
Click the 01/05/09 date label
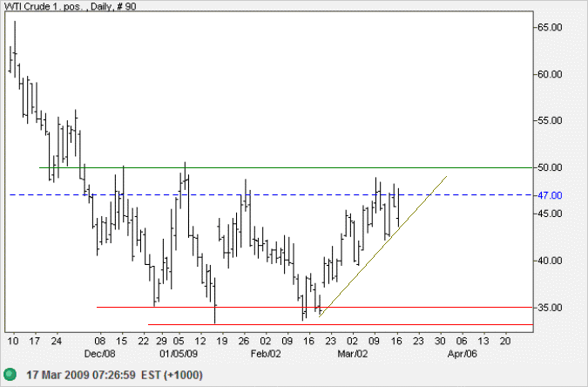[x=179, y=354]
